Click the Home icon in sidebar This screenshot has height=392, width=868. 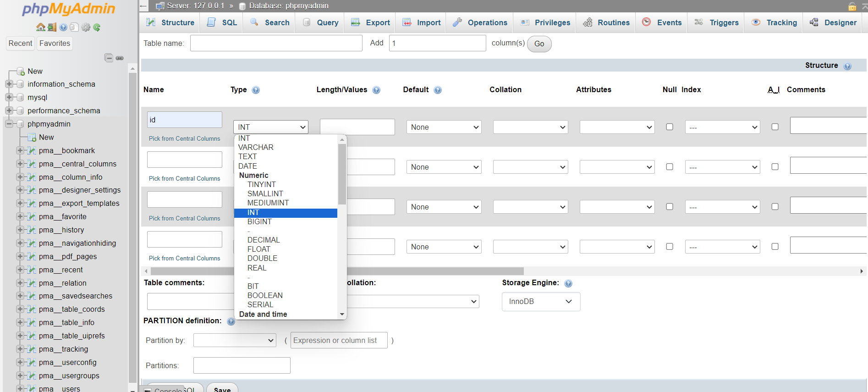click(40, 27)
